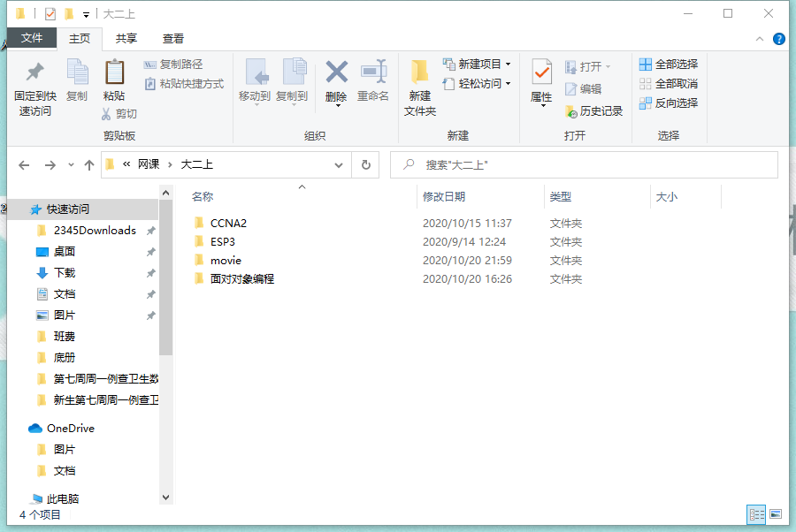
Task: Switch to Details view icon
Action: (x=756, y=514)
